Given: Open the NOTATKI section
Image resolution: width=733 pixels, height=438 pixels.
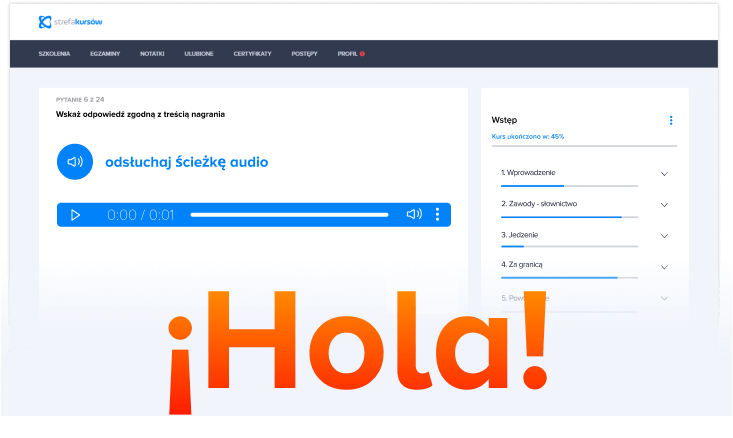Looking at the screenshot, I should (153, 53).
